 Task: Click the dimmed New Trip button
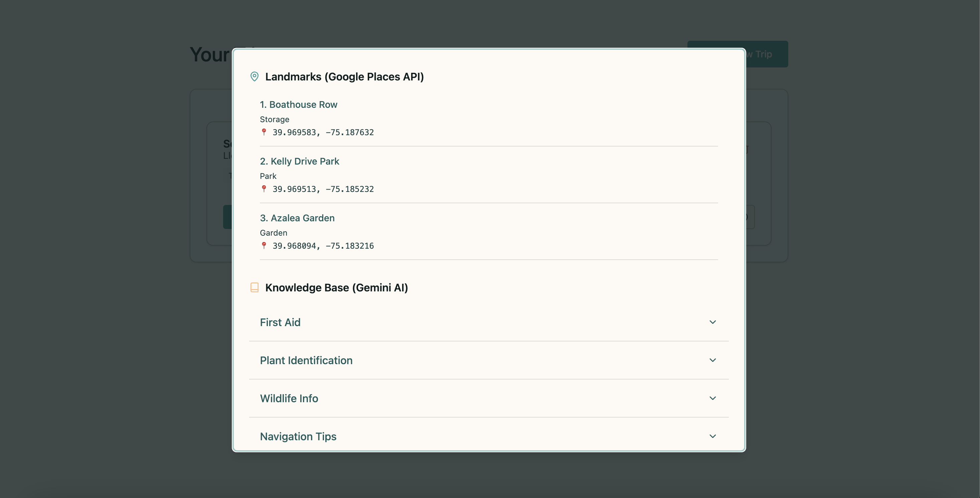767,54
